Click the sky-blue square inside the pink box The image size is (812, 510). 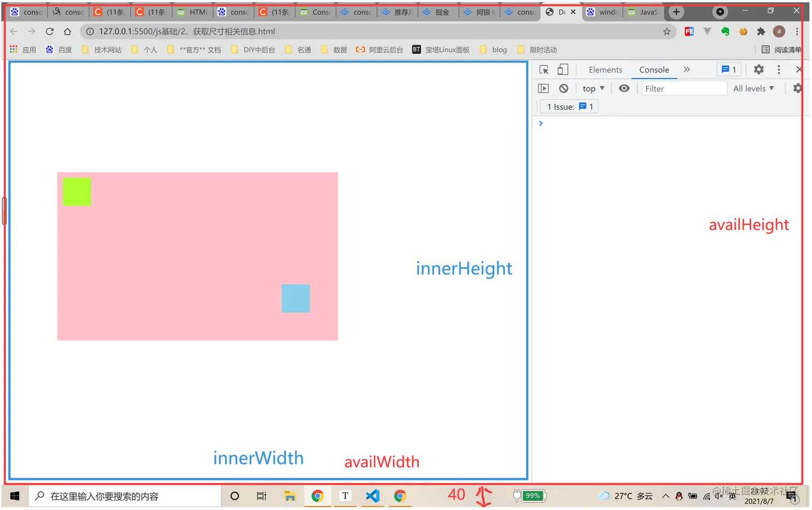[296, 298]
